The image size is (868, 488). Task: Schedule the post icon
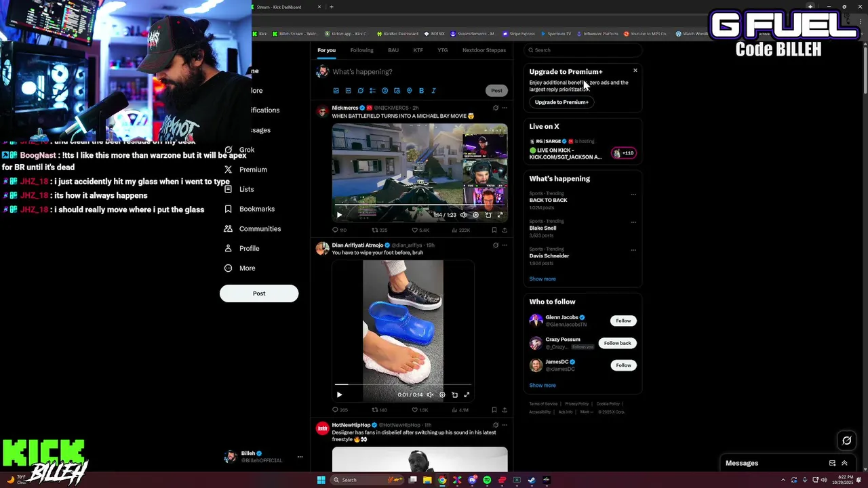click(x=397, y=91)
